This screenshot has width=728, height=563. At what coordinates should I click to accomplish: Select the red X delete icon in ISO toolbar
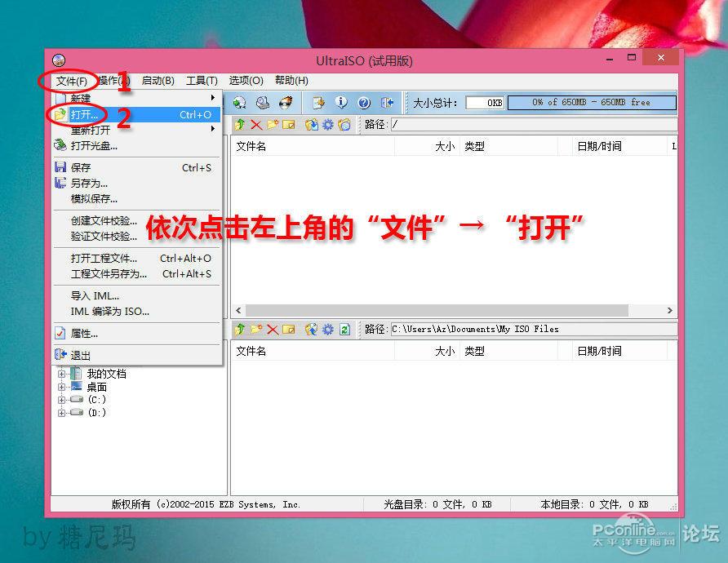click(255, 125)
